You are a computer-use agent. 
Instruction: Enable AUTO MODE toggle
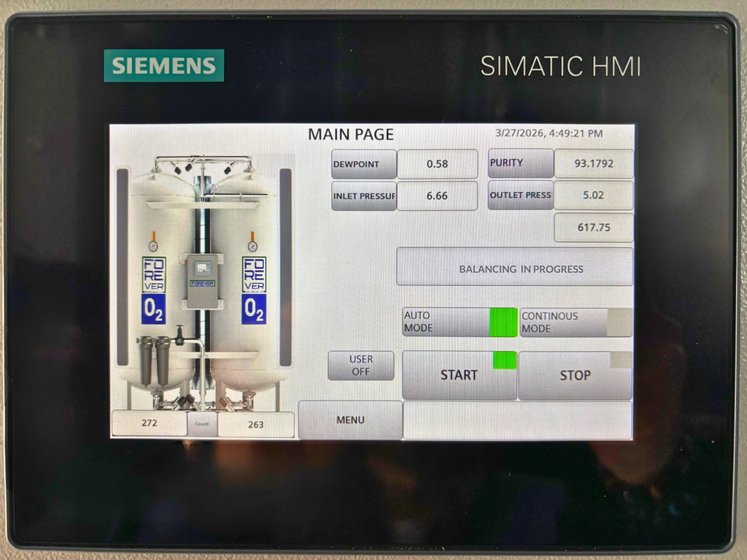click(459, 322)
